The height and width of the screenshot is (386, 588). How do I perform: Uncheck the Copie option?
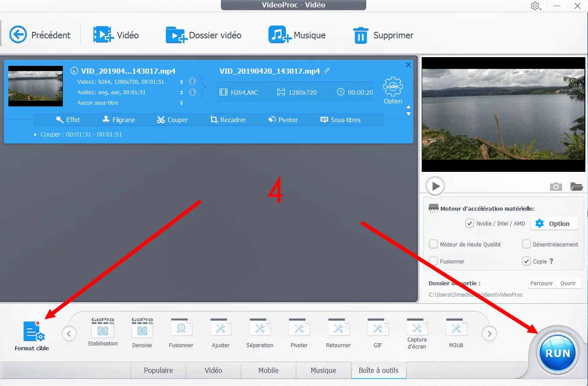pos(526,261)
